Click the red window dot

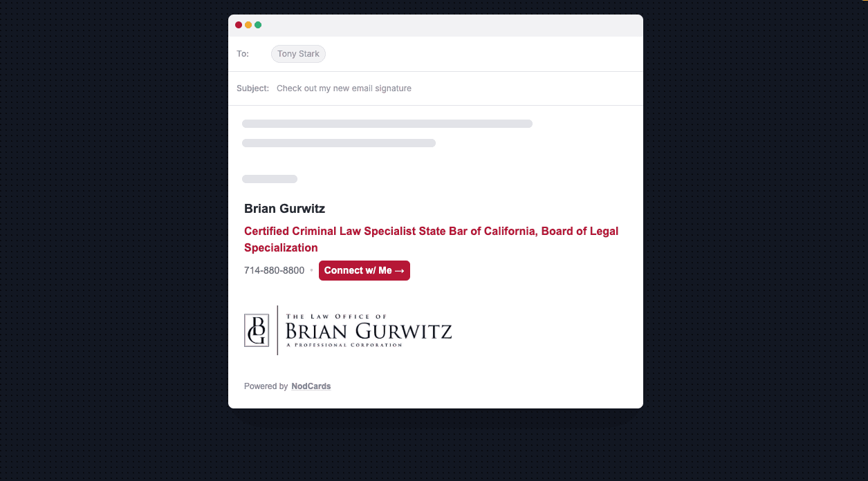(x=239, y=25)
